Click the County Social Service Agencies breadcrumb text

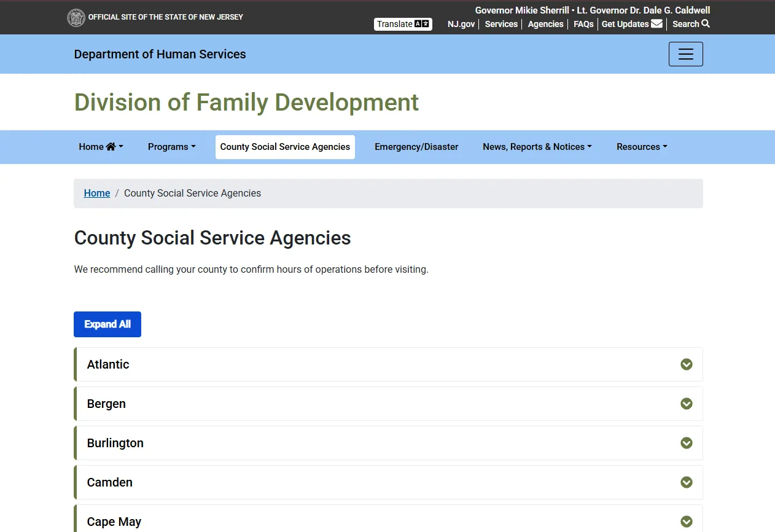click(192, 193)
